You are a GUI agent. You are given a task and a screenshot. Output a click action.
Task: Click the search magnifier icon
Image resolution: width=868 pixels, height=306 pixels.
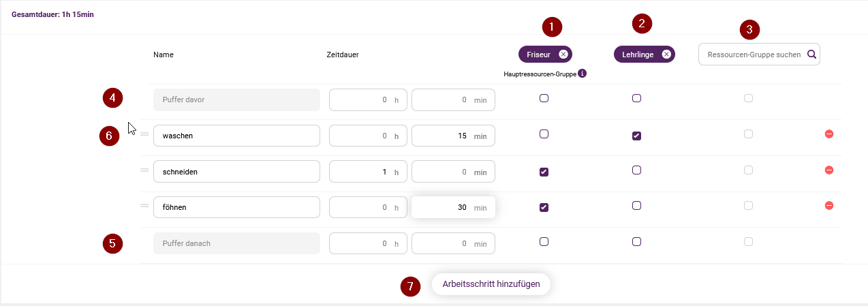coord(811,55)
